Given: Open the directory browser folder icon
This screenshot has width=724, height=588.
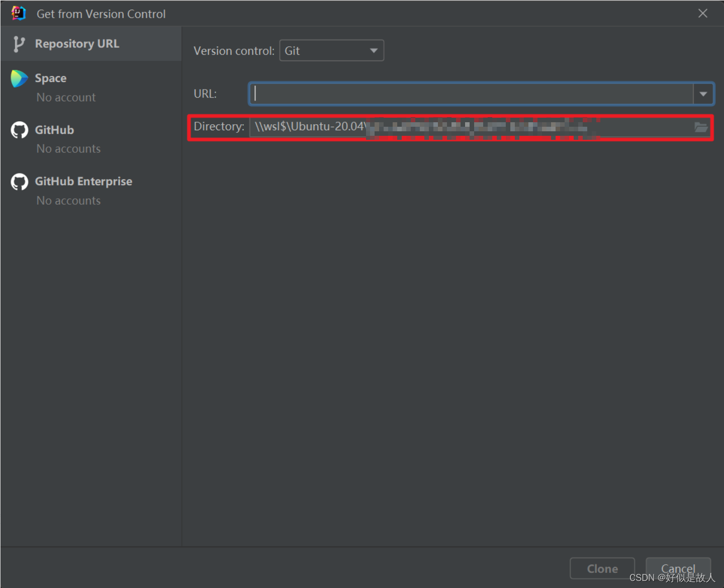Looking at the screenshot, I should click(701, 127).
